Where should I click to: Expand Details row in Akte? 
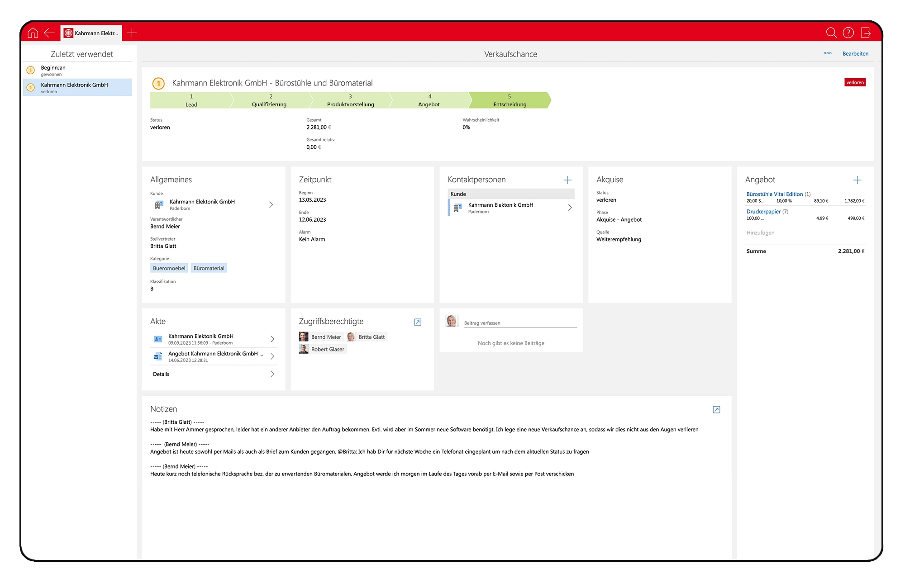pyautogui.click(x=272, y=374)
